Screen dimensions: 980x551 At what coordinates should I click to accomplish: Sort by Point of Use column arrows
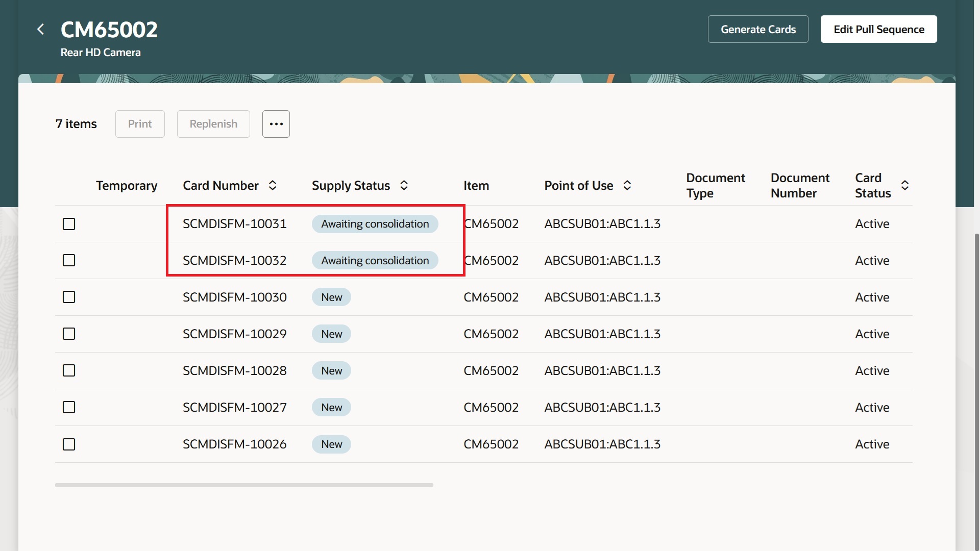tap(627, 186)
